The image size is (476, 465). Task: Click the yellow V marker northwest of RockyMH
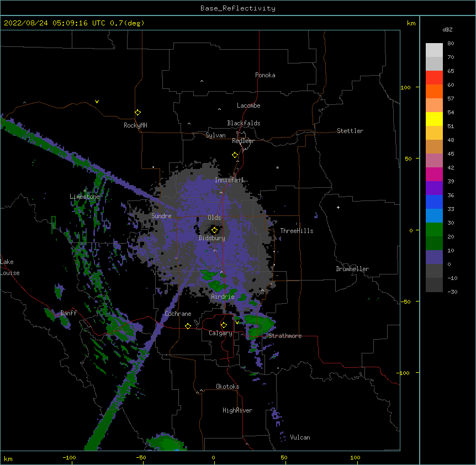(x=97, y=102)
